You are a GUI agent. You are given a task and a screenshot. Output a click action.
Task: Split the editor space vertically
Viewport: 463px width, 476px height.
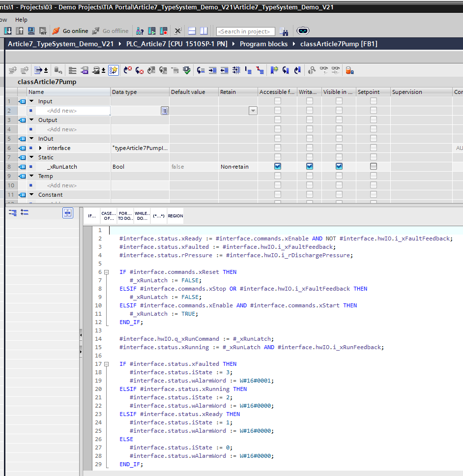point(204,30)
